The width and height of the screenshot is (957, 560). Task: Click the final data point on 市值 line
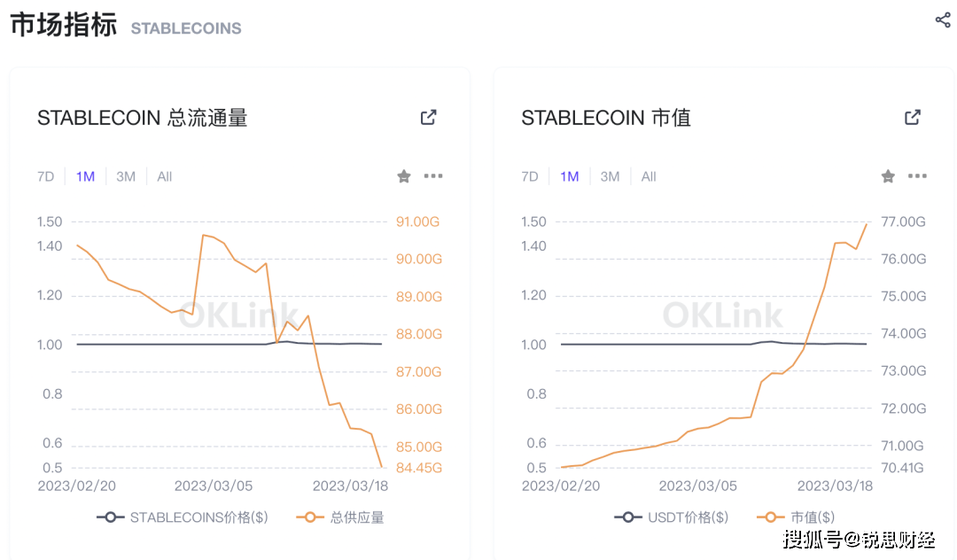tap(866, 224)
